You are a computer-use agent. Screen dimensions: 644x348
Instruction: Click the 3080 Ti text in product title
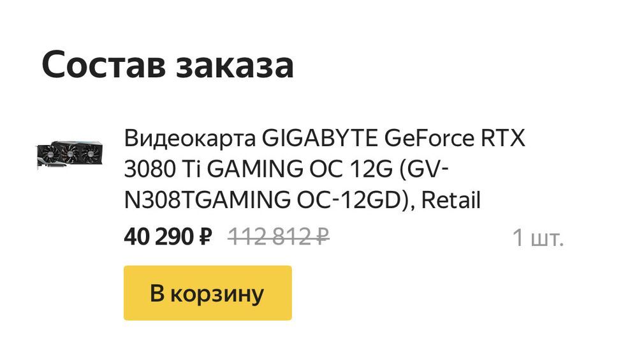[162, 169]
